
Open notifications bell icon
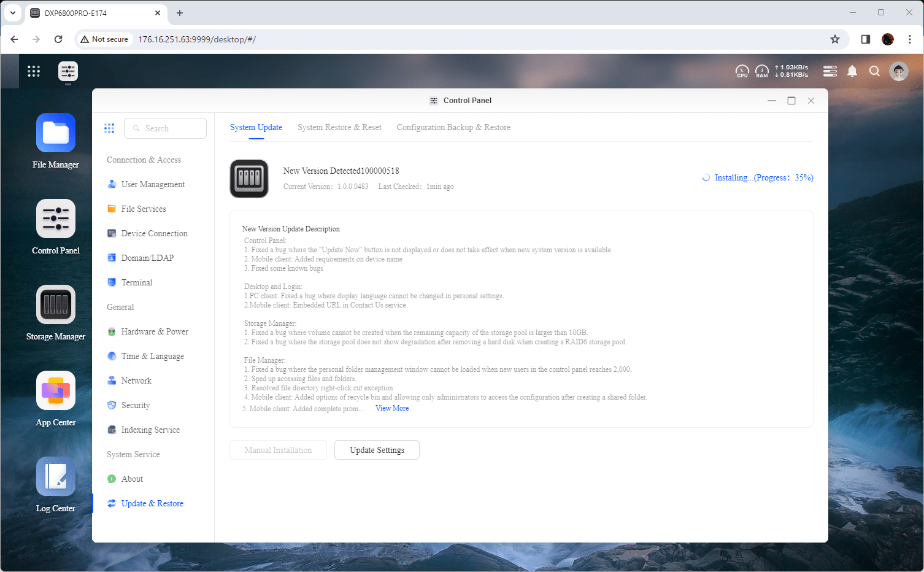click(x=852, y=71)
